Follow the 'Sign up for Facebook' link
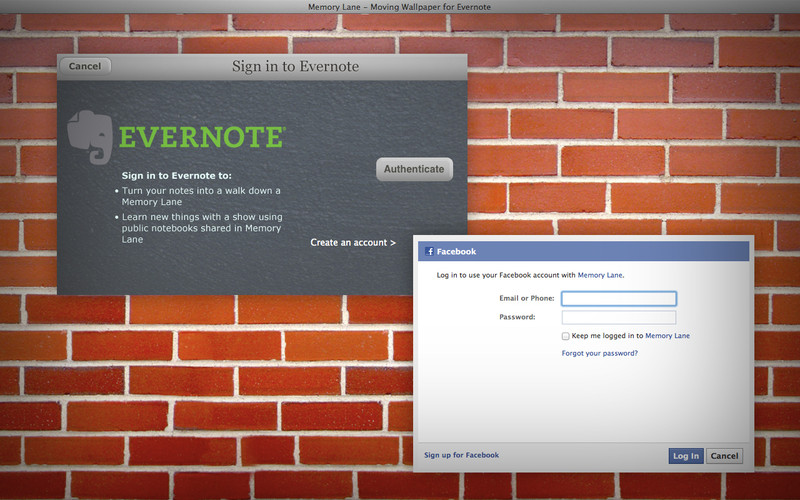 pos(461,455)
